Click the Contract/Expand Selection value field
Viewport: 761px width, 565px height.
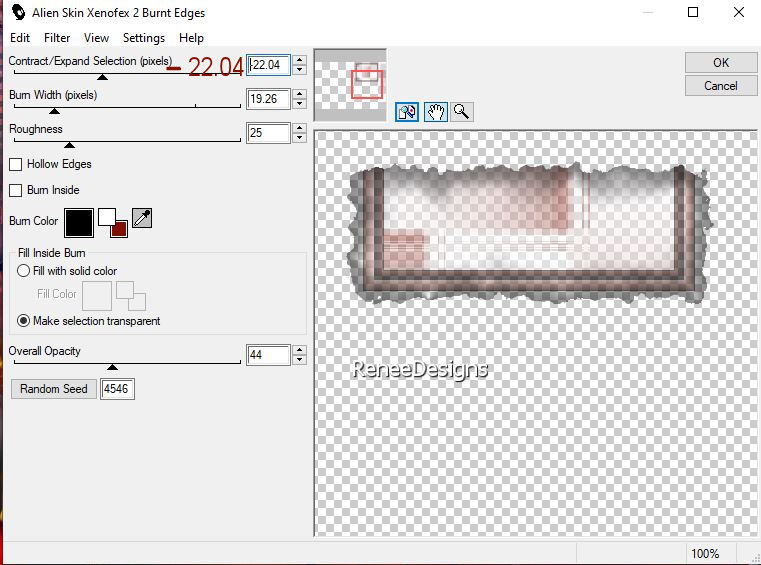[268, 65]
